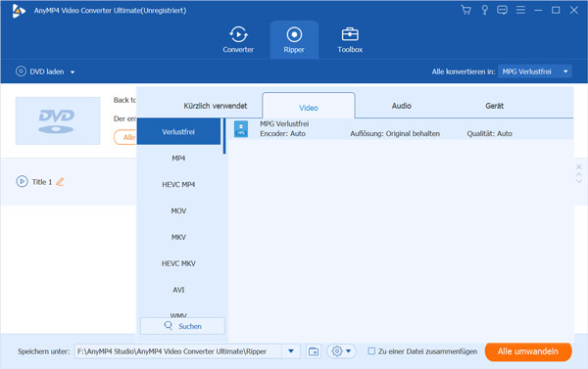Select the Audio format tab
Viewport: 588px width, 369px height.
401,106
